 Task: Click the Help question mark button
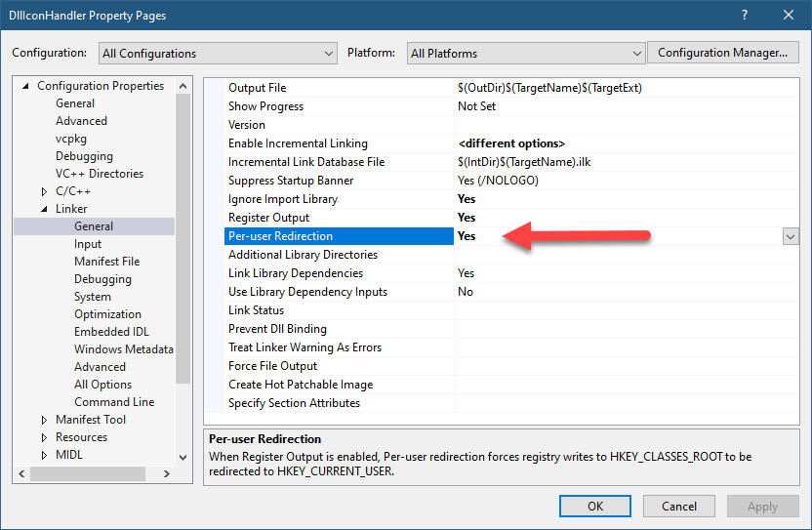tap(744, 16)
